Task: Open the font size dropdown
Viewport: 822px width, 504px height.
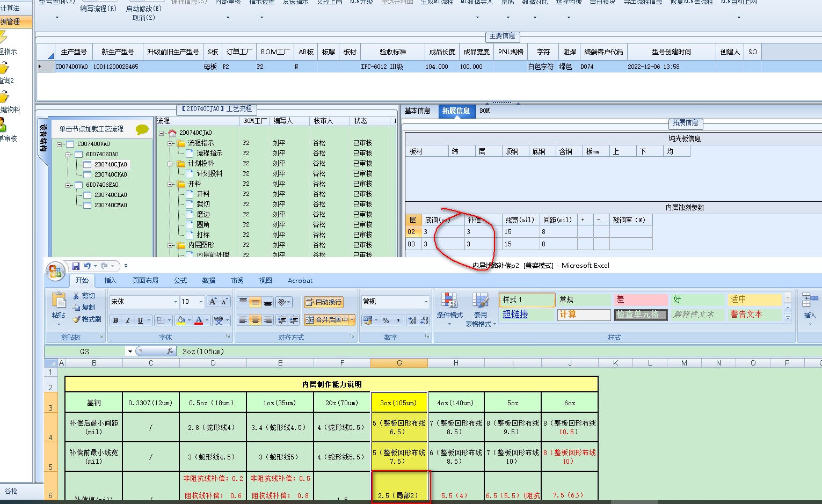Action: coord(201,302)
